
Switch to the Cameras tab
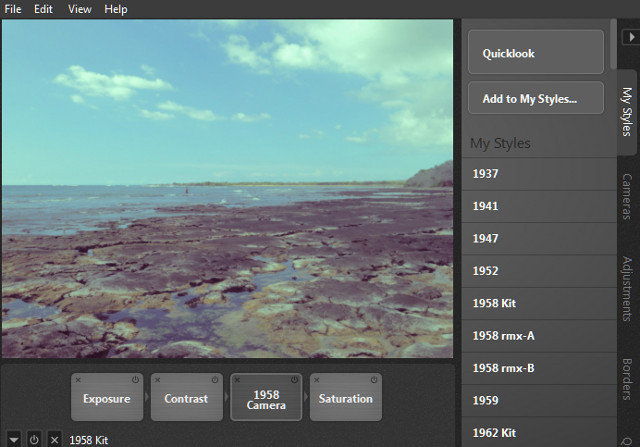click(627, 196)
